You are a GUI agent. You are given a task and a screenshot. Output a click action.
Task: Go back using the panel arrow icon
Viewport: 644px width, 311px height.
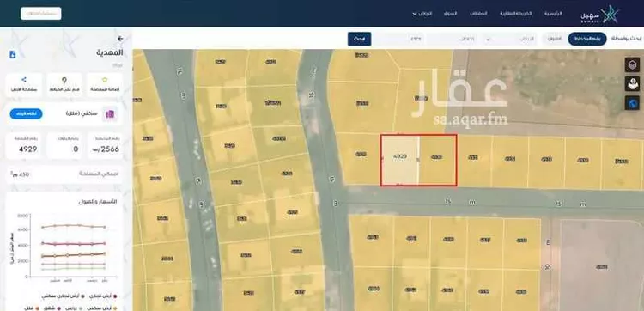pyautogui.click(x=120, y=39)
